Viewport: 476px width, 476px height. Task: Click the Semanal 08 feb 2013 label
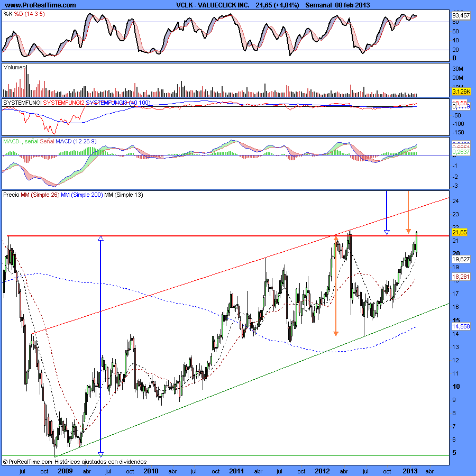pyautogui.click(x=337, y=5)
